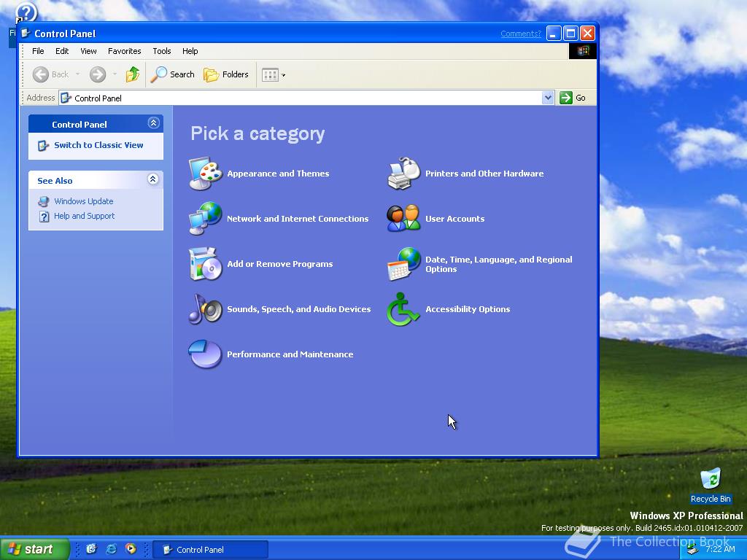The width and height of the screenshot is (747, 560).
Task: Close the Control Panel window
Action: 588,34
